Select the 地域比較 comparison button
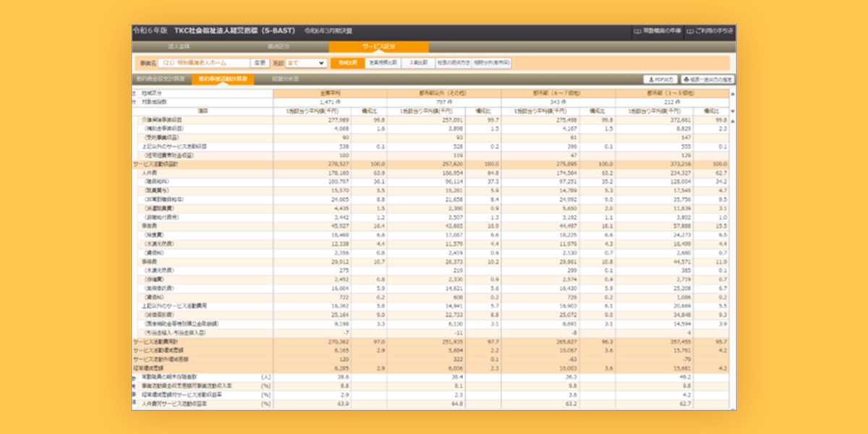This screenshot has height=434, width=868. coord(347,63)
